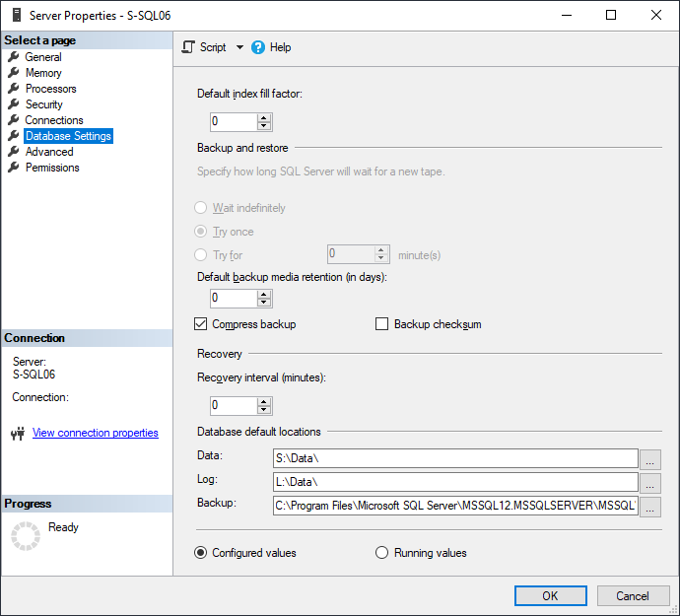The width and height of the screenshot is (680, 616).
Task: Click the plug icon beside View connection properties
Action: click(18, 433)
